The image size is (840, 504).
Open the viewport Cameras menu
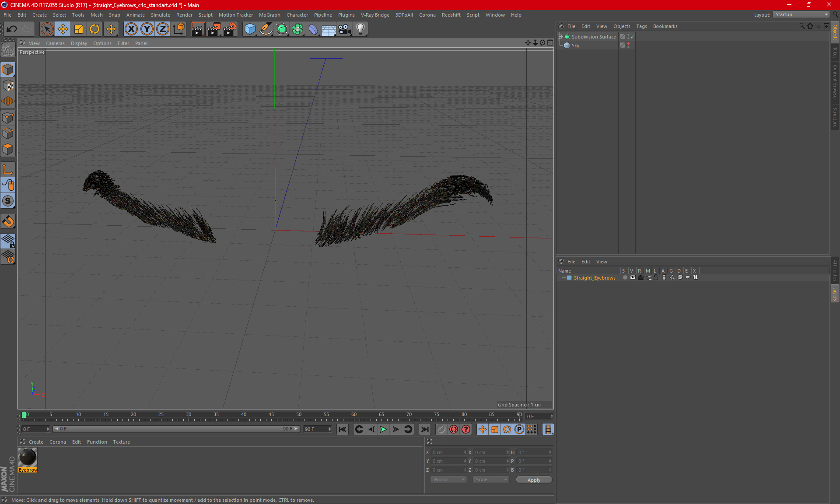pyautogui.click(x=55, y=43)
